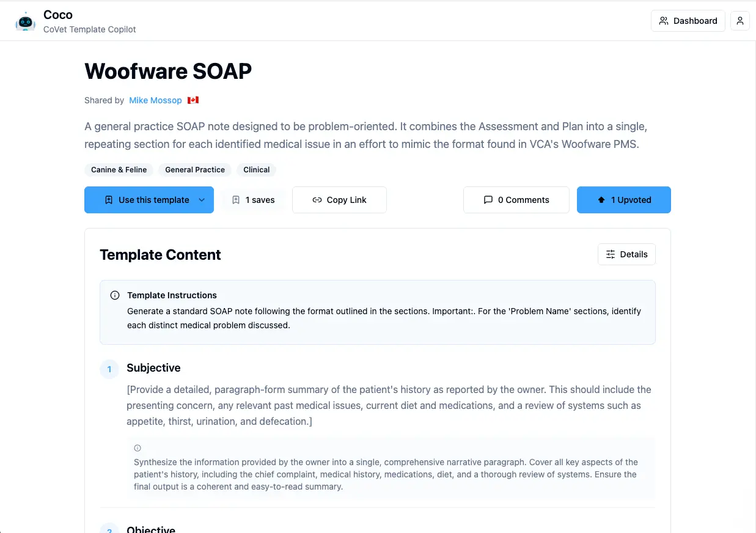The image size is (756, 533).
Task: Click the Subjective section heading
Action: click(153, 368)
